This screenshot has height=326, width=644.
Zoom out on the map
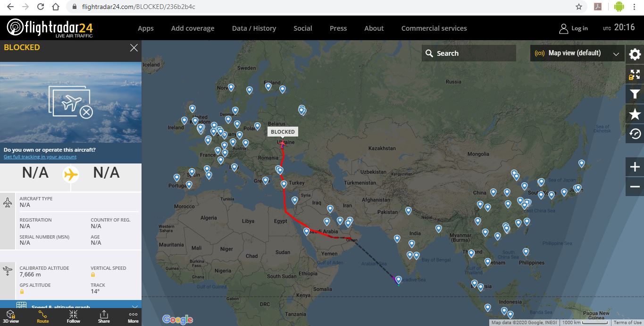tap(635, 187)
